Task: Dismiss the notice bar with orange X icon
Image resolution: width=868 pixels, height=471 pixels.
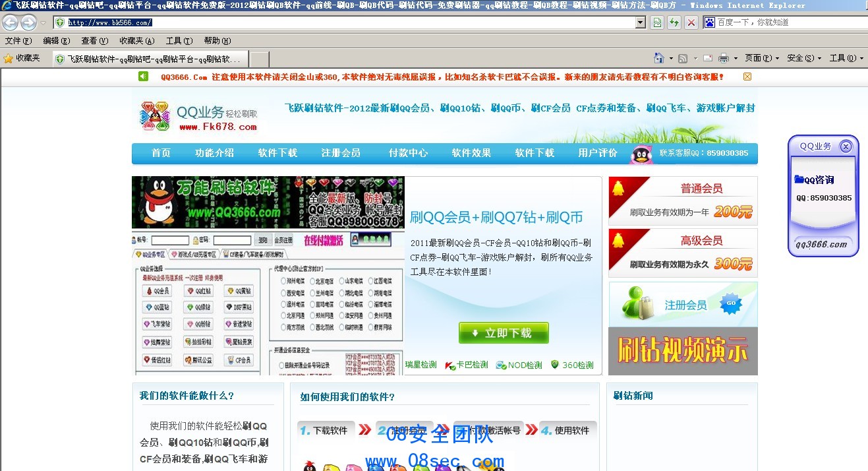Action: 747,77
